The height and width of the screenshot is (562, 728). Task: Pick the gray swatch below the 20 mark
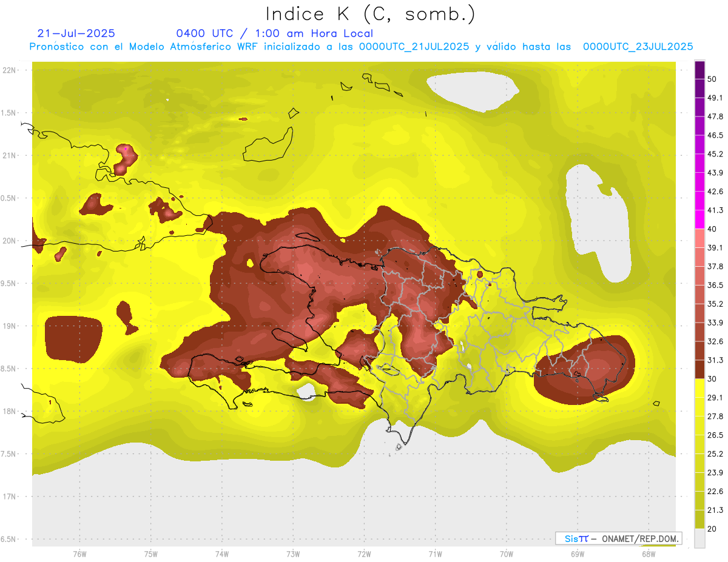[x=699, y=538]
